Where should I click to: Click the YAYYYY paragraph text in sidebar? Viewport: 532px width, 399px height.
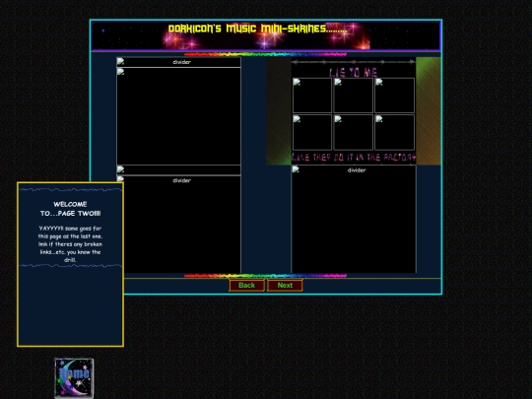[70, 244]
